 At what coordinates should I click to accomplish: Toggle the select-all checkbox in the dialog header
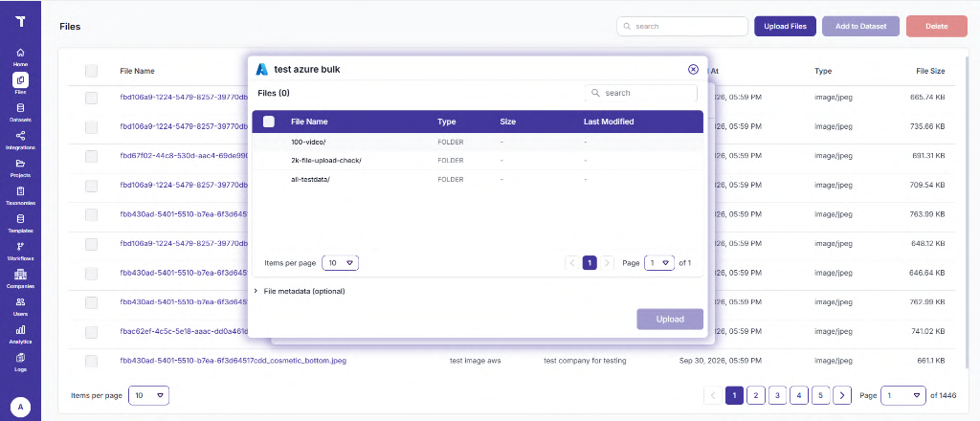269,122
